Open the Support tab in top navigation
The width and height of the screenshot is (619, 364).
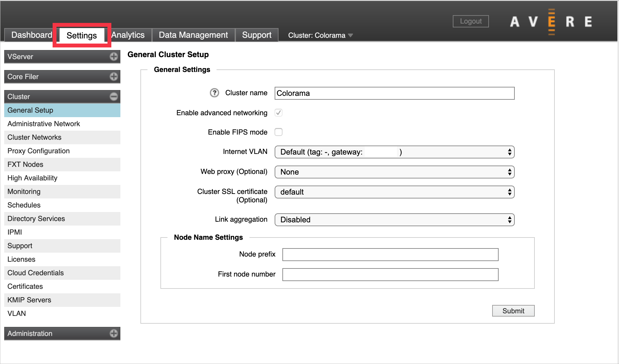257,35
